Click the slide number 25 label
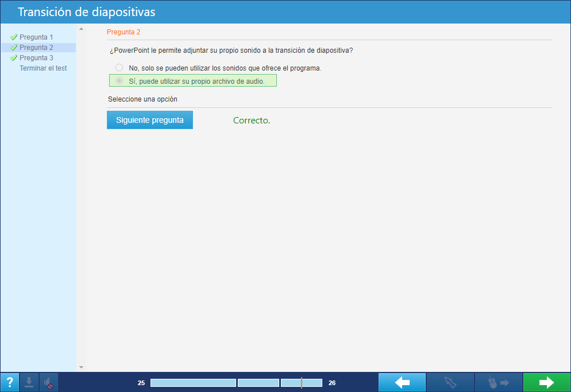571x392 pixels. [x=141, y=383]
